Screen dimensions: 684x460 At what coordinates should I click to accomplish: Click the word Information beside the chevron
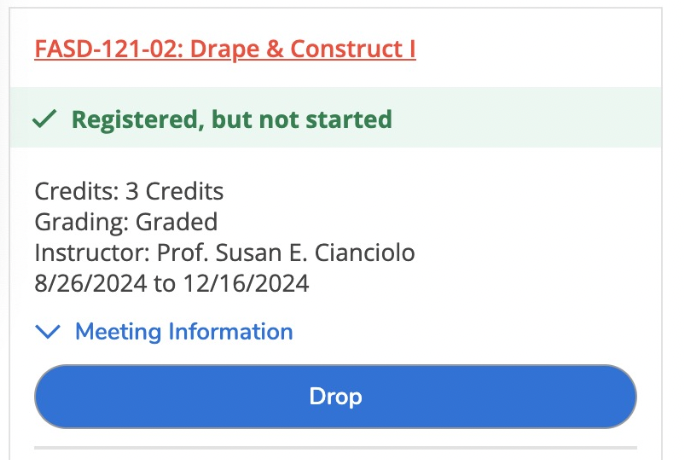click(230, 331)
